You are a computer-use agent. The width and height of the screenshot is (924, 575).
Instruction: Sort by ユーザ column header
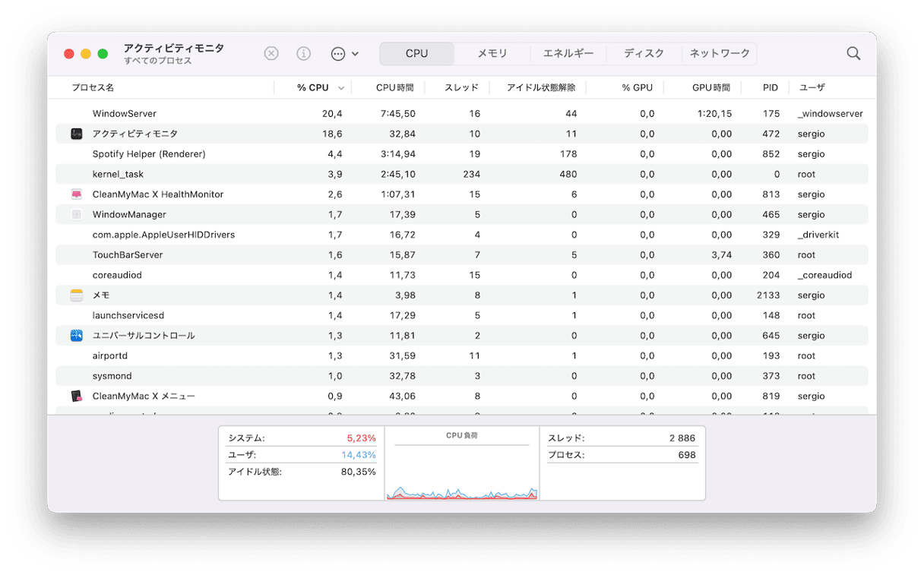click(x=812, y=87)
